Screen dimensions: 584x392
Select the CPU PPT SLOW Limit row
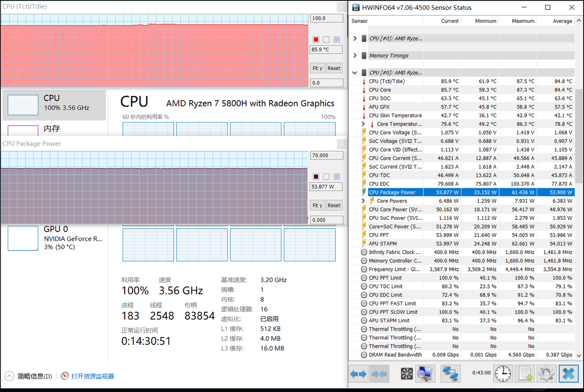pos(462,312)
